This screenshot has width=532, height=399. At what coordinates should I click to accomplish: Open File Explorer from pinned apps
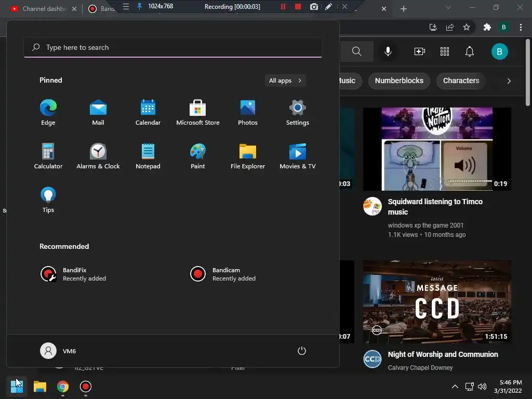tap(248, 156)
